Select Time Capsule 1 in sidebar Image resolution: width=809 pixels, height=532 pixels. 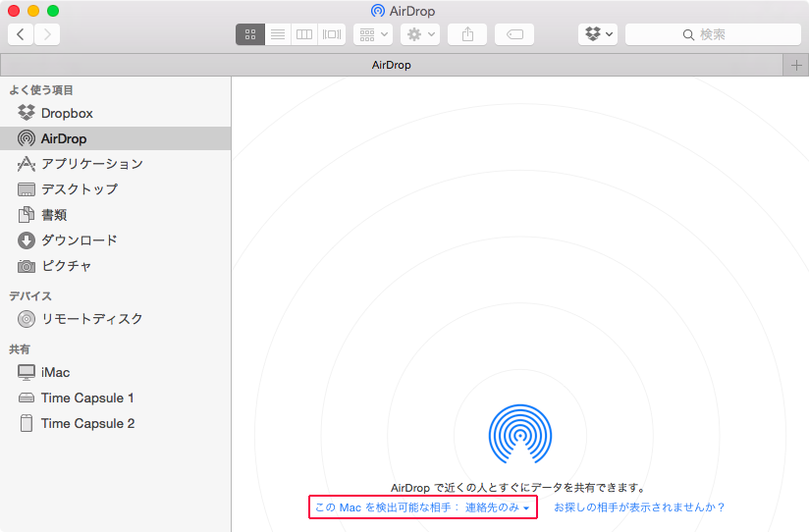point(116,398)
